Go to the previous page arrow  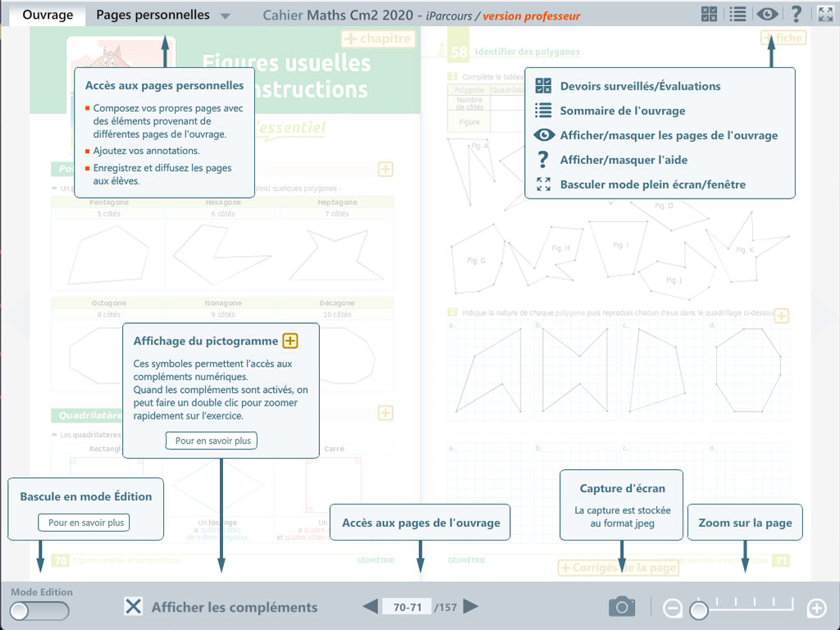click(x=371, y=607)
